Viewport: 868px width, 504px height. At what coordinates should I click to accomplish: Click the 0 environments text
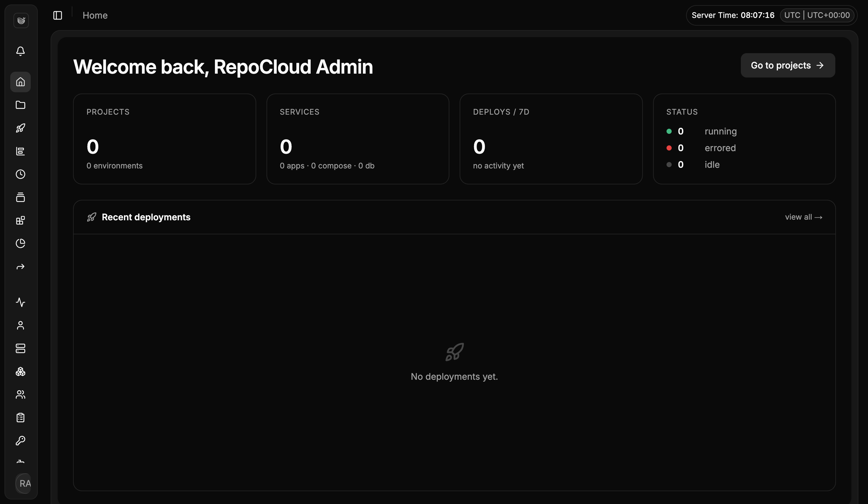[114, 166]
